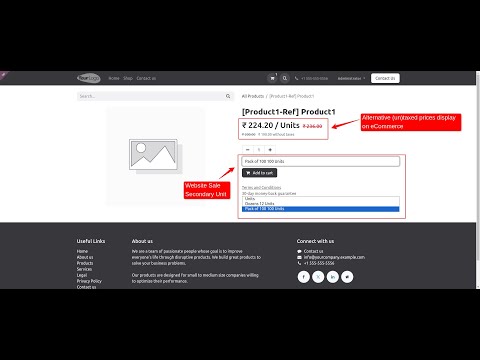Screen dimensions: 480x360
Task: Increase quantity with the plus button
Action: [270, 150]
